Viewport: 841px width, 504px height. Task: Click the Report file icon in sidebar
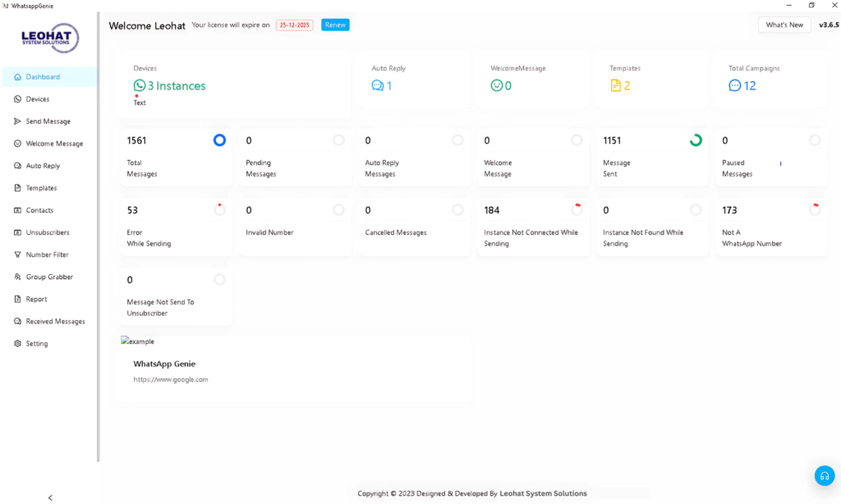(x=18, y=299)
